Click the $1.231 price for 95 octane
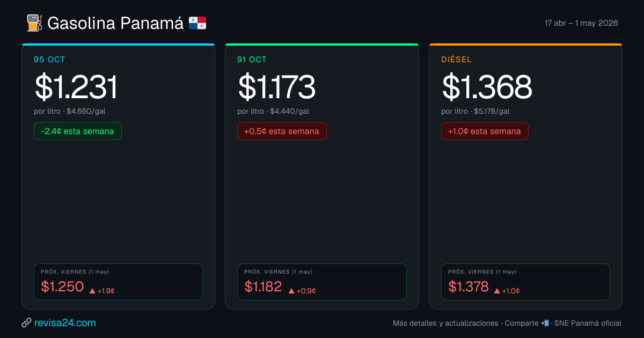The height and width of the screenshot is (338, 644). coord(76,87)
